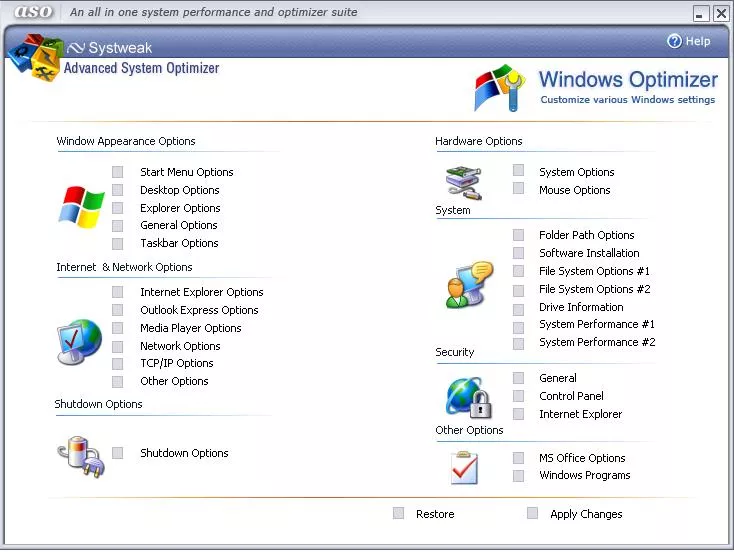Toggle the Network Options checkbox

coord(117,346)
